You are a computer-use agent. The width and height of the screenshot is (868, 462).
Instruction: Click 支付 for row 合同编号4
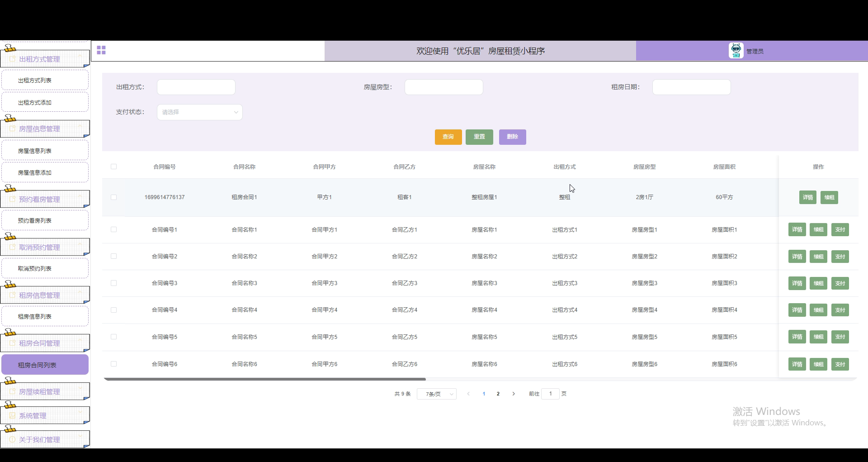(x=840, y=310)
